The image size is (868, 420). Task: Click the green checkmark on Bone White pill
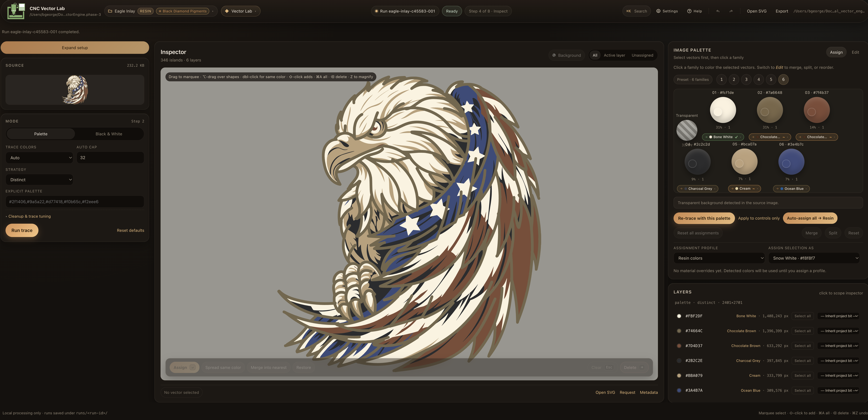[x=736, y=137]
